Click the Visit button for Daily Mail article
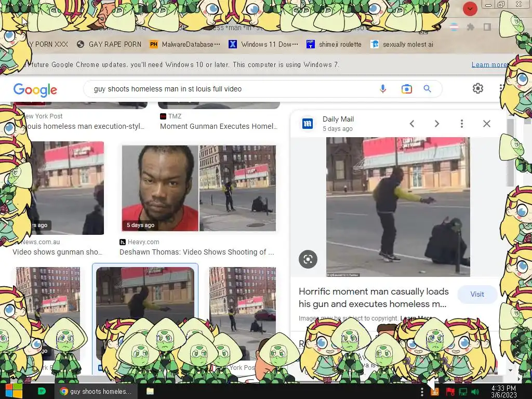The image size is (532, 399). click(477, 294)
